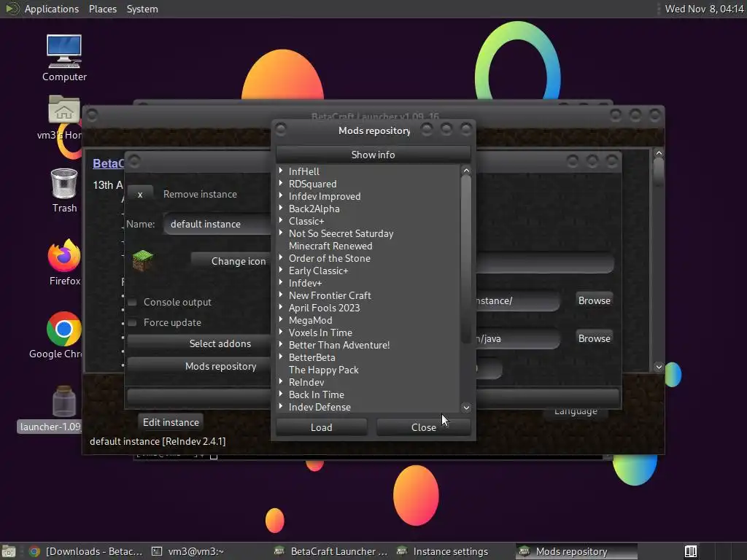747x560 pixels.
Task: Click the Select addons button
Action: 199,344
